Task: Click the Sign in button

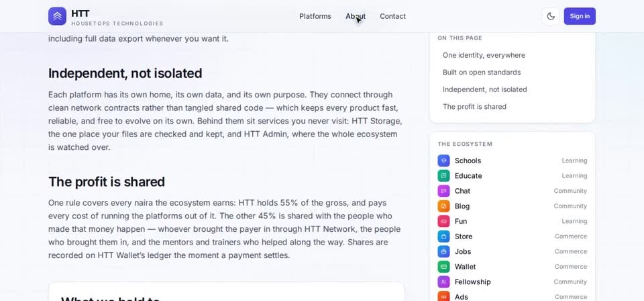Action: [580, 16]
